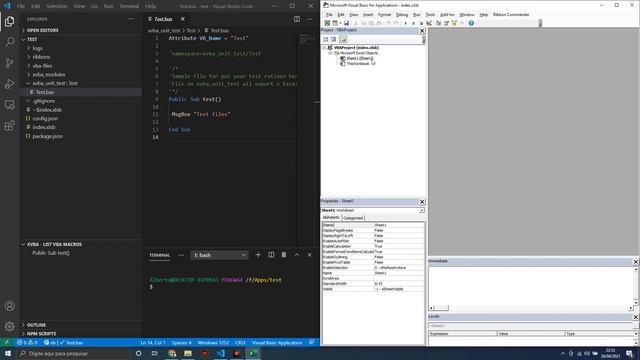This screenshot has height=360, width=640.
Task: Select the TERMINAL panel tab
Action: (160, 255)
